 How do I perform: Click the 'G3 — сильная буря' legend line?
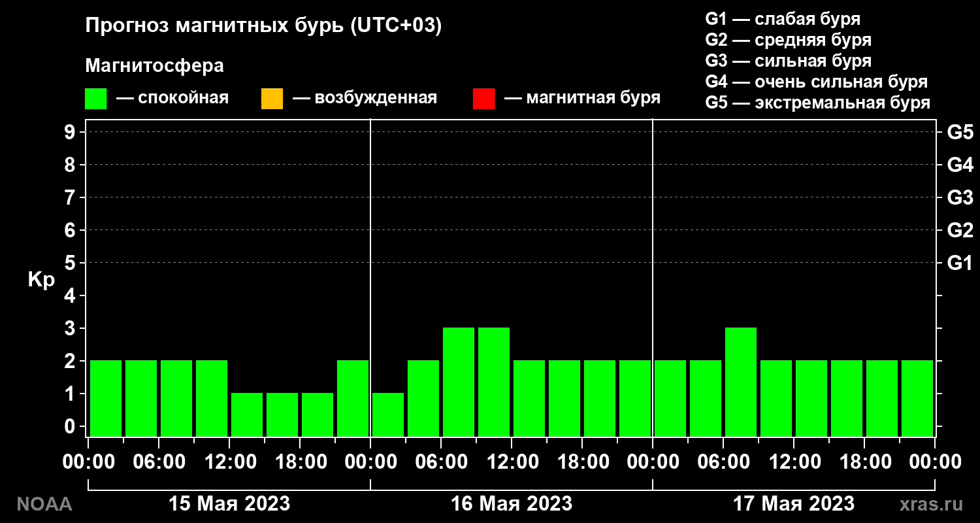click(x=789, y=61)
